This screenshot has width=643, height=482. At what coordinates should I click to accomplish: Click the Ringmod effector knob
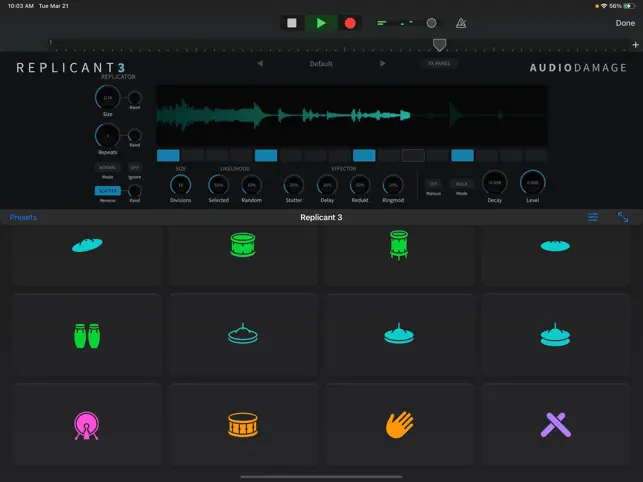point(393,185)
